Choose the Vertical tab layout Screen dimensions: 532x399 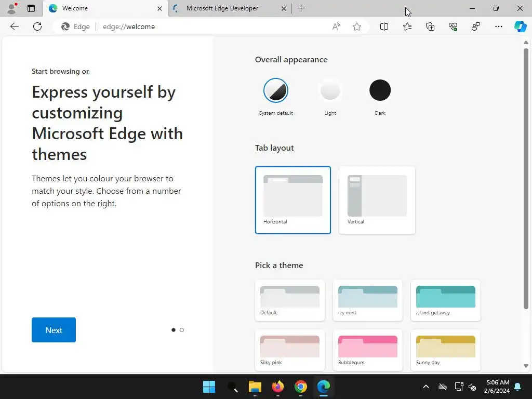point(377,200)
